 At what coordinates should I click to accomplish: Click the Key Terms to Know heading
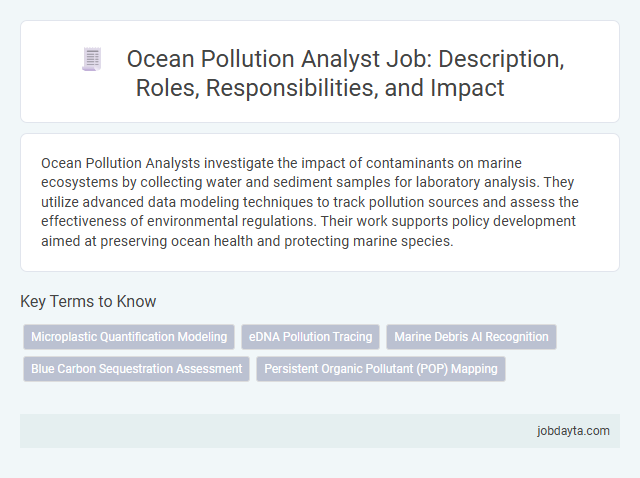pos(88,302)
